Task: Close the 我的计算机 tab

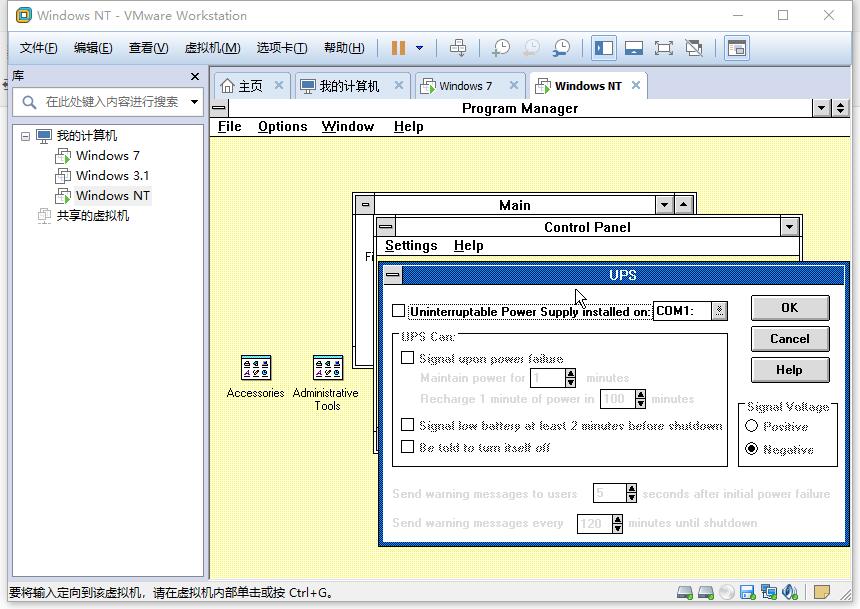Action: [x=399, y=86]
